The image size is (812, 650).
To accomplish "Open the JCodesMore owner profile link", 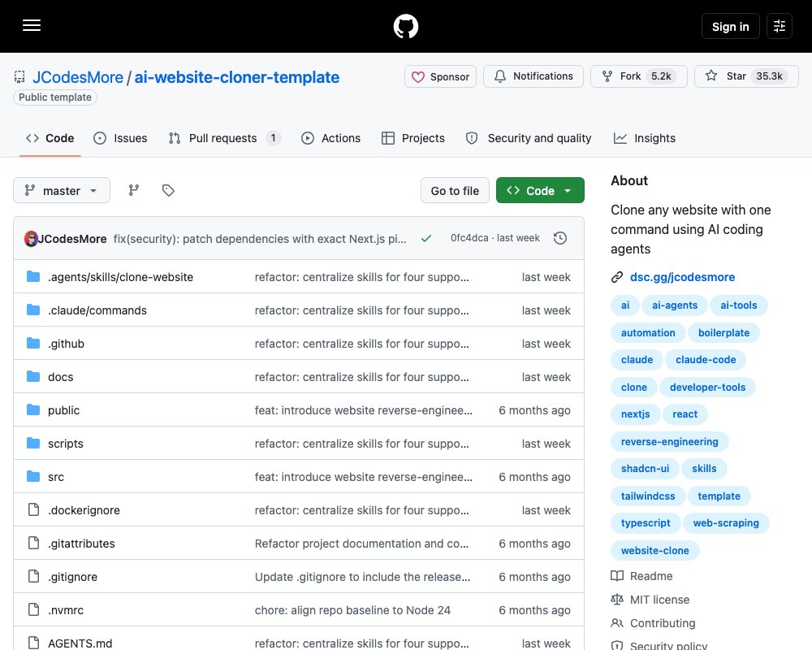I will point(78,77).
